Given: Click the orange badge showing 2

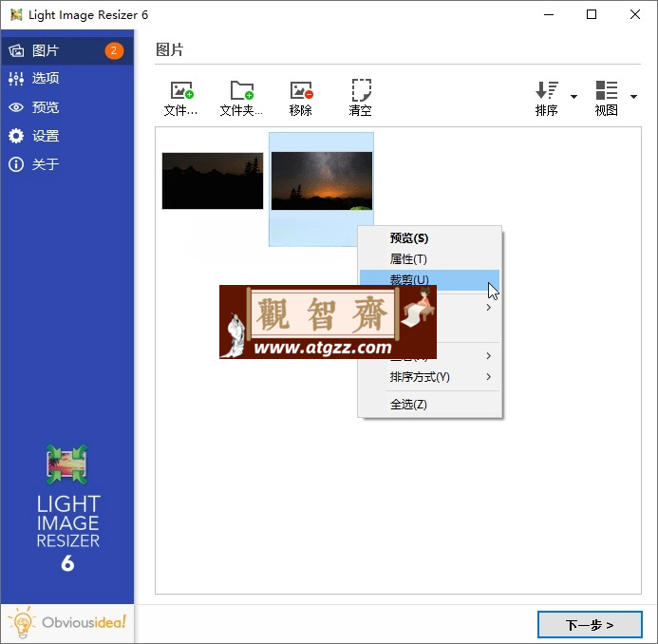Looking at the screenshot, I should click(114, 50).
